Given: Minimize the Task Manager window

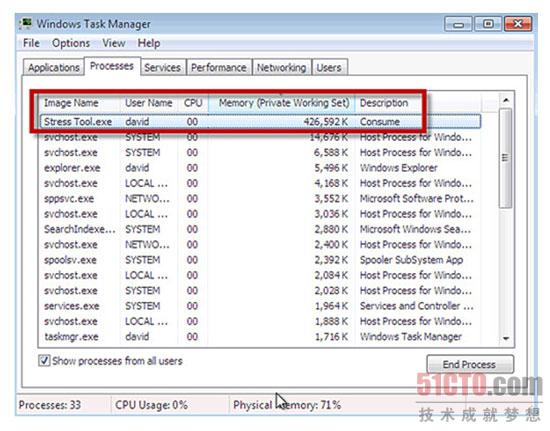Looking at the screenshot, I should point(458,24).
